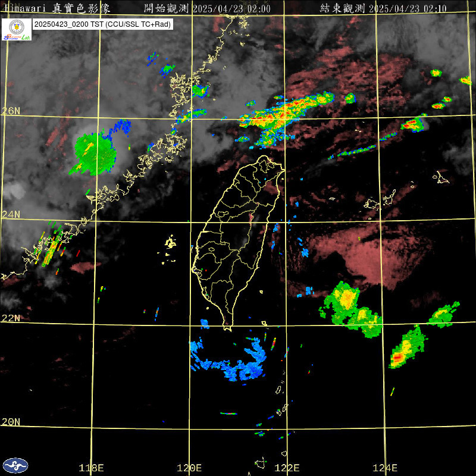Click the 結束觀測 2025/04/23 02:10 text
This screenshot has height=476, width=476.
(383, 8)
